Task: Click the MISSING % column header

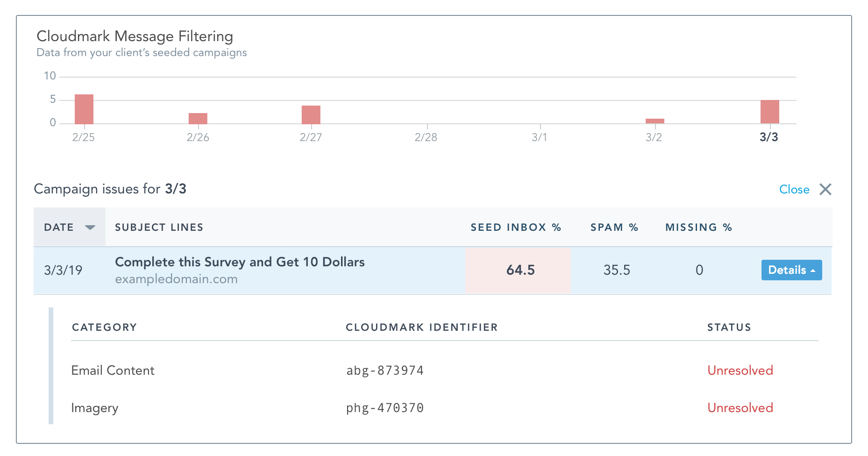Action: point(698,227)
